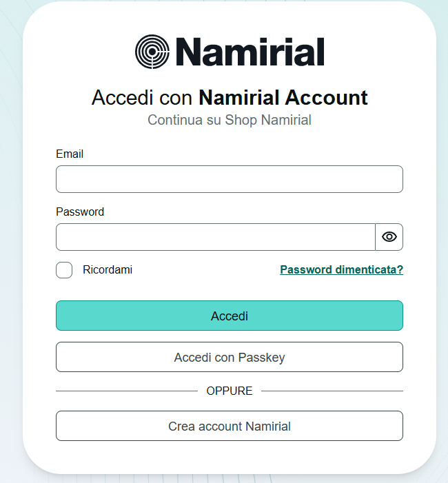The height and width of the screenshot is (483, 448).
Task: Click the words Accedi con in the heading
Action: [143, 98]
